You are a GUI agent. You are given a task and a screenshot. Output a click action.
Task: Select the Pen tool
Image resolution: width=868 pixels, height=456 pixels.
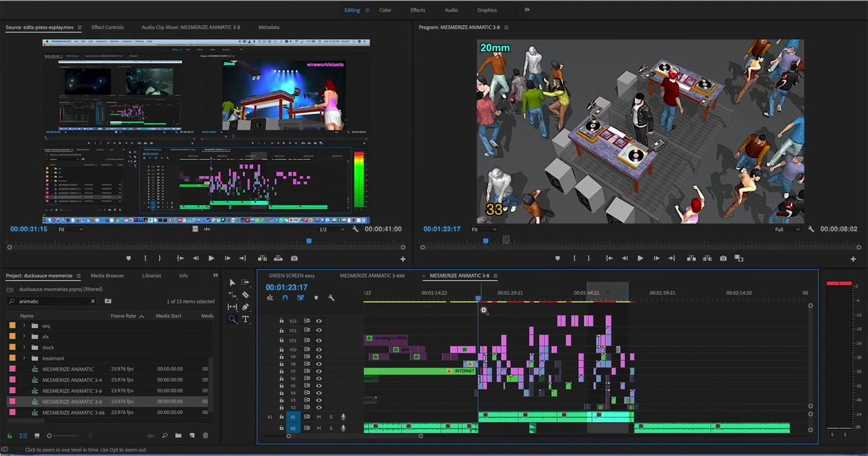[x=245, y=307]
